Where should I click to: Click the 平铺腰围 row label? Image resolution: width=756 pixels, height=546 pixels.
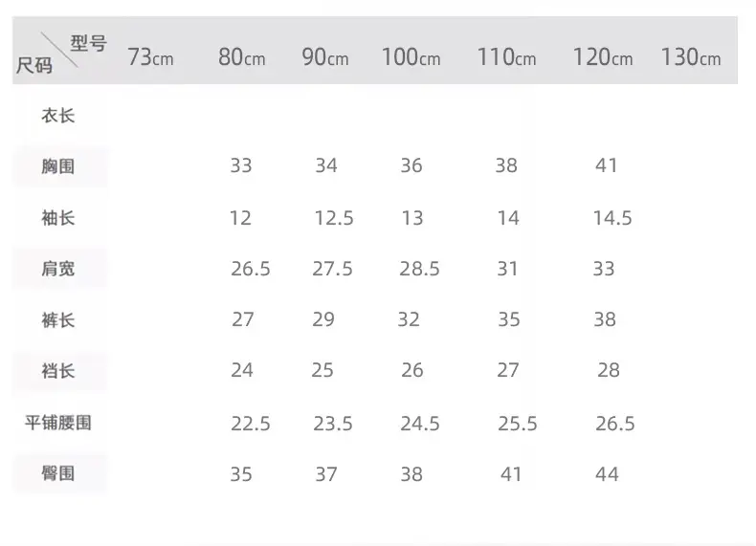[57, 423]
